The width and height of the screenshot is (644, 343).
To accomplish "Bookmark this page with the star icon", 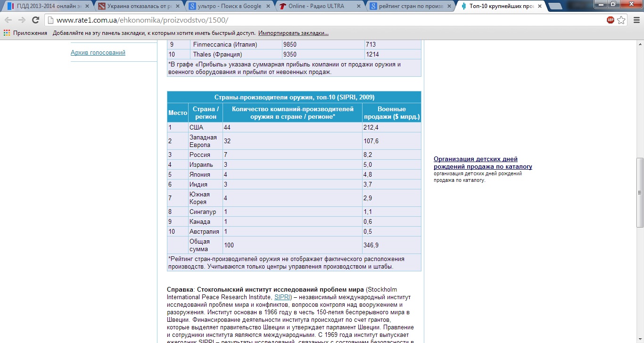I will tap(621, 20).
